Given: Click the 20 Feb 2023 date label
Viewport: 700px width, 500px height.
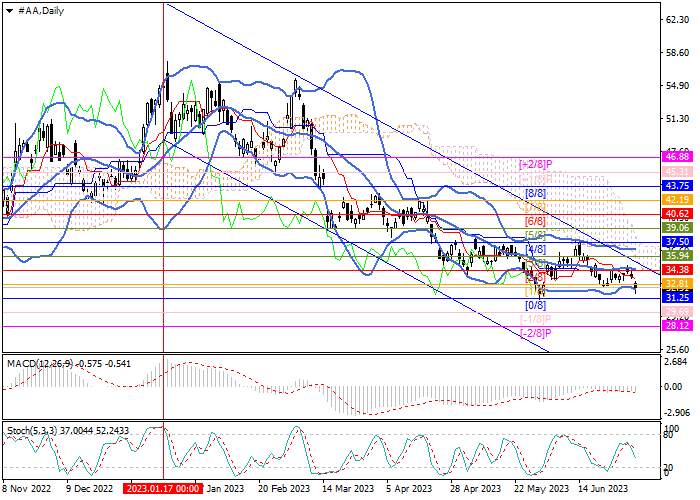Looking at the screenshot, I should point(284,488).
